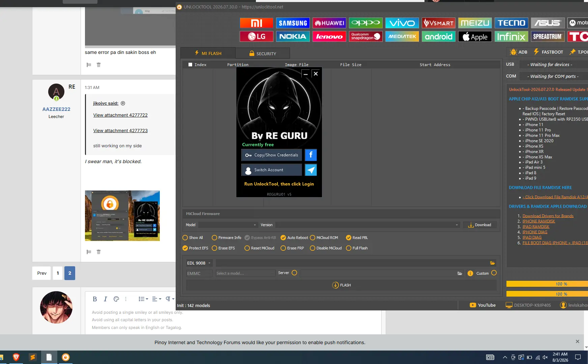The width and height of the screenshot is (588, 364).
Task: Click Copy/Show Credentials button
Action: coord(272,155)
